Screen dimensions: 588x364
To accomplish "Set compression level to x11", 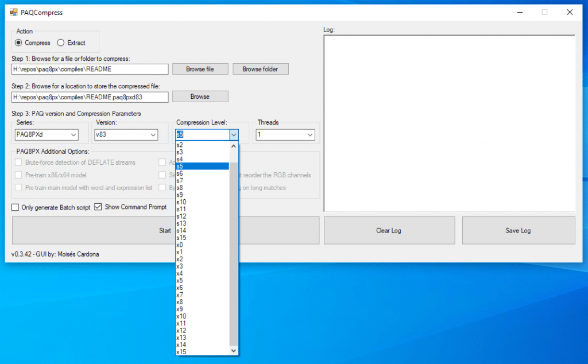I will (x=203, y=323).
